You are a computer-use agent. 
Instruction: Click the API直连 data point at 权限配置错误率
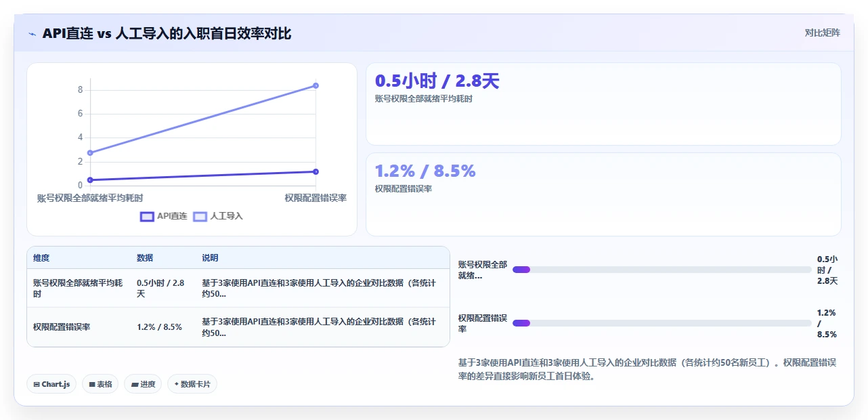click(316, 171)
